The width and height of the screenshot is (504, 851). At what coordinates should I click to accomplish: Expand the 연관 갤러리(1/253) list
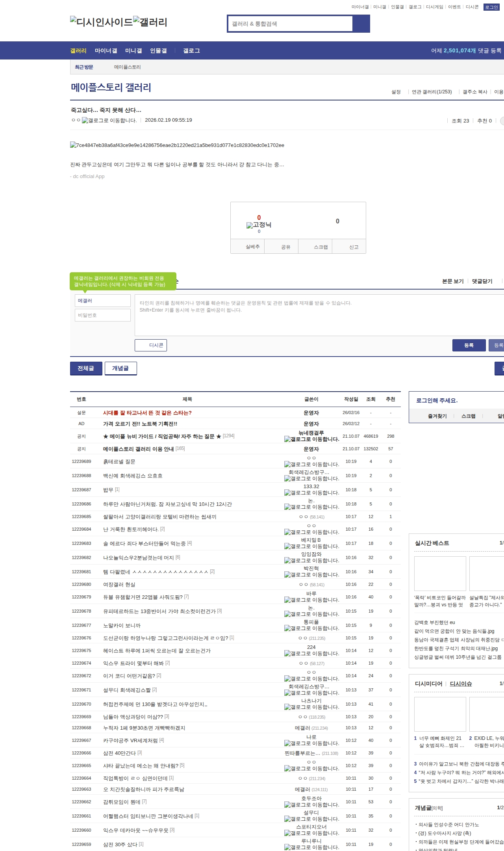pyautogui.click(x=432, y=92)
